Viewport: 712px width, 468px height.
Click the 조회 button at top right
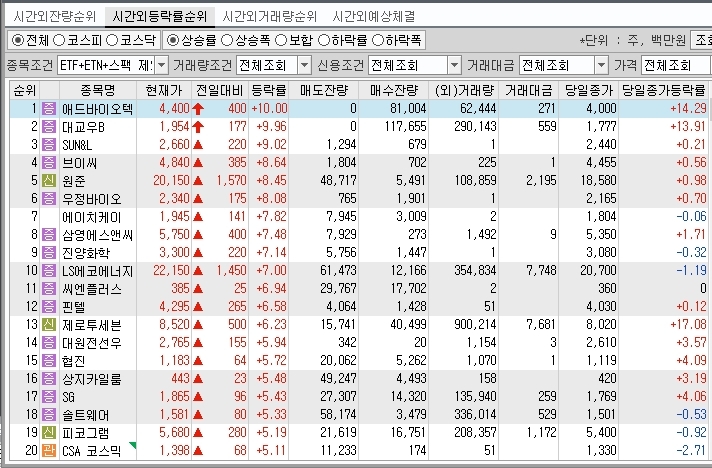[x=701, y=40]
